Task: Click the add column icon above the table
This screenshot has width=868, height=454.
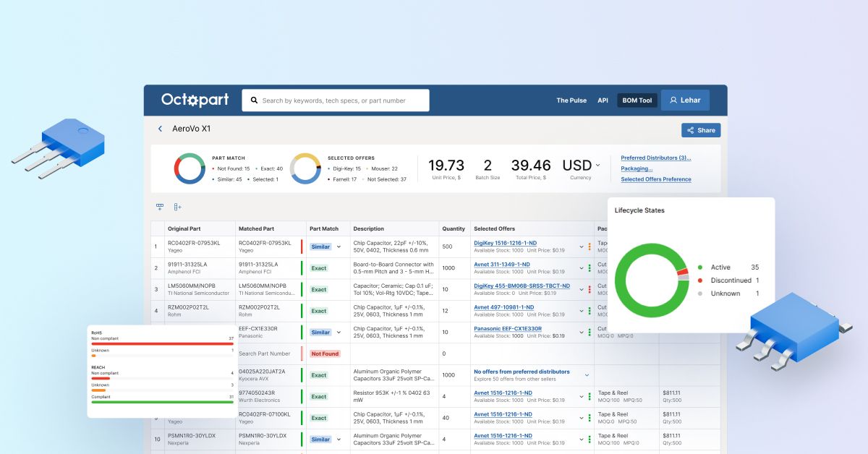Action: point(177,207)
